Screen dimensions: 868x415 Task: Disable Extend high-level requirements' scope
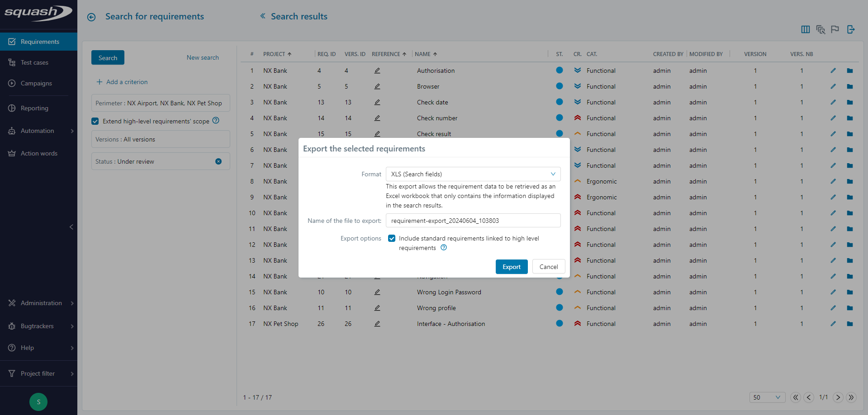point(95,121)
